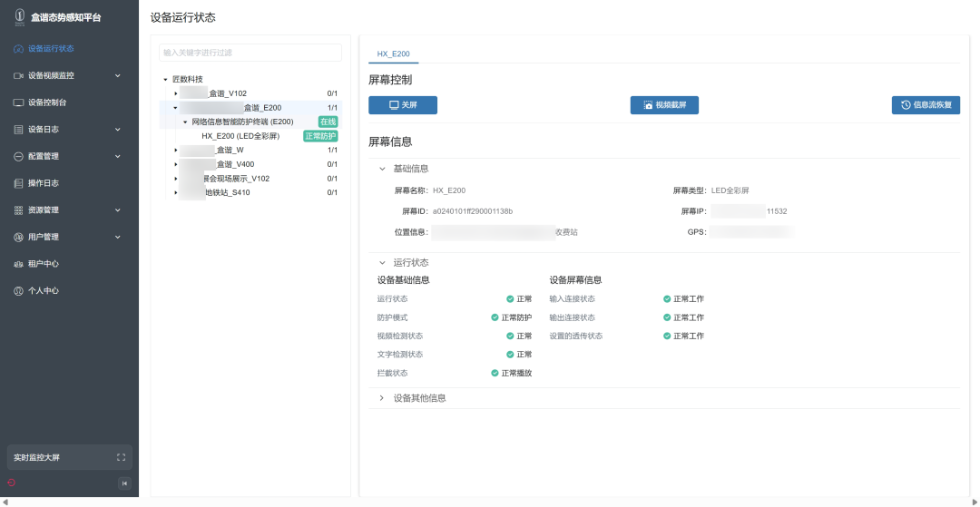The height and width of the screenshot is (507, 980).
Task: Collapse the 盒谐_E200 tree node
Action: click(176, 107)
